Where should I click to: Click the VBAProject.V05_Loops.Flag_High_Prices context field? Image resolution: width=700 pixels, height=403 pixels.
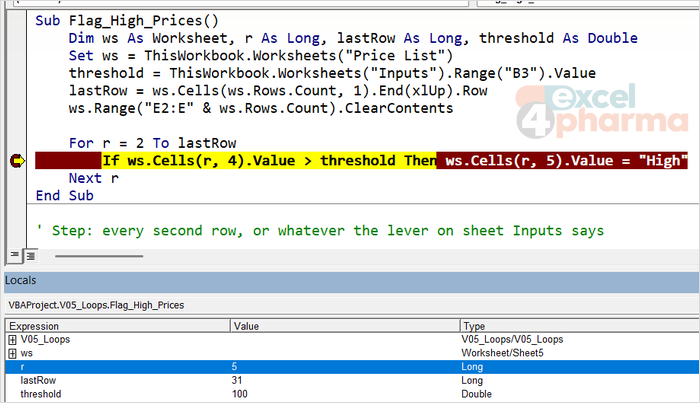tap(352, 305)
